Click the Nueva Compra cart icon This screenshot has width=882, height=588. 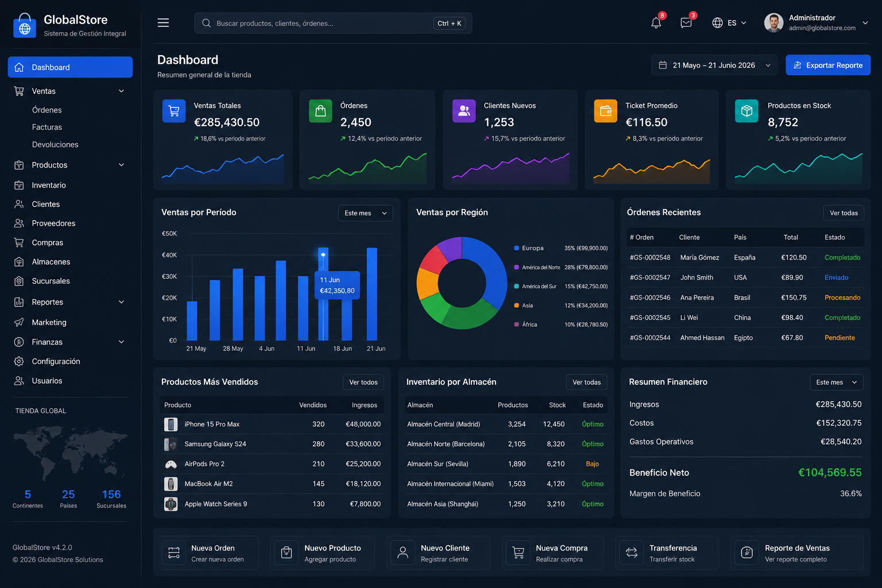tap(519, 552)
